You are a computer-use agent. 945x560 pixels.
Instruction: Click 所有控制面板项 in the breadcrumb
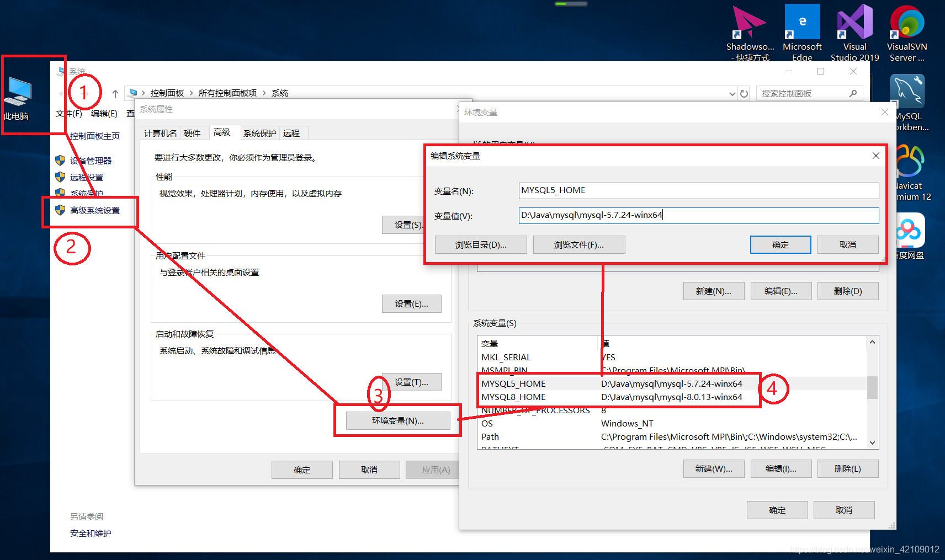[x=227, y=93]
